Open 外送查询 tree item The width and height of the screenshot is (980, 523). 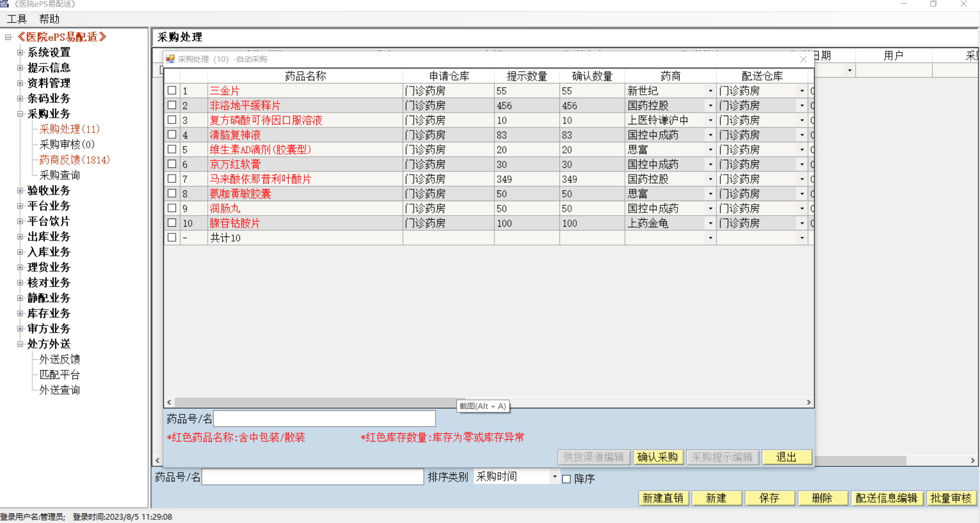tap(60, 390)
